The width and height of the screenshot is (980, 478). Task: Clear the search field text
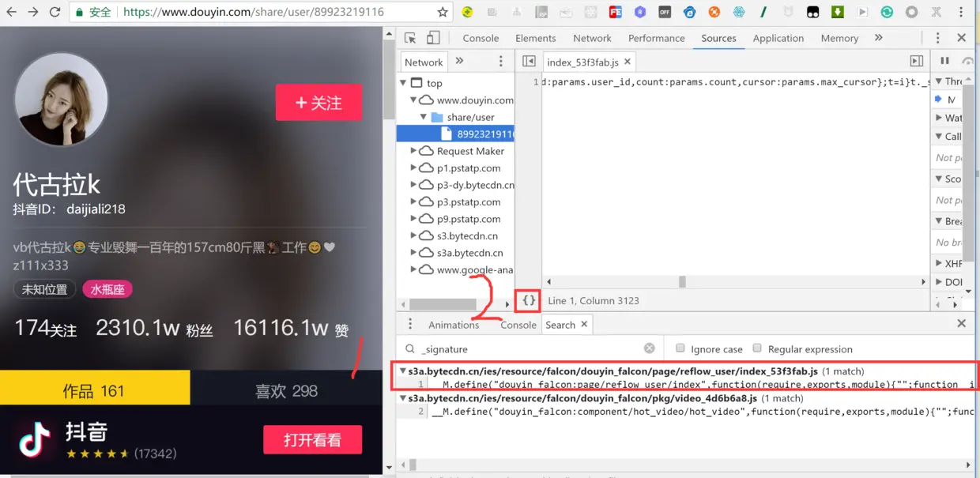click(x=650, y=348)
